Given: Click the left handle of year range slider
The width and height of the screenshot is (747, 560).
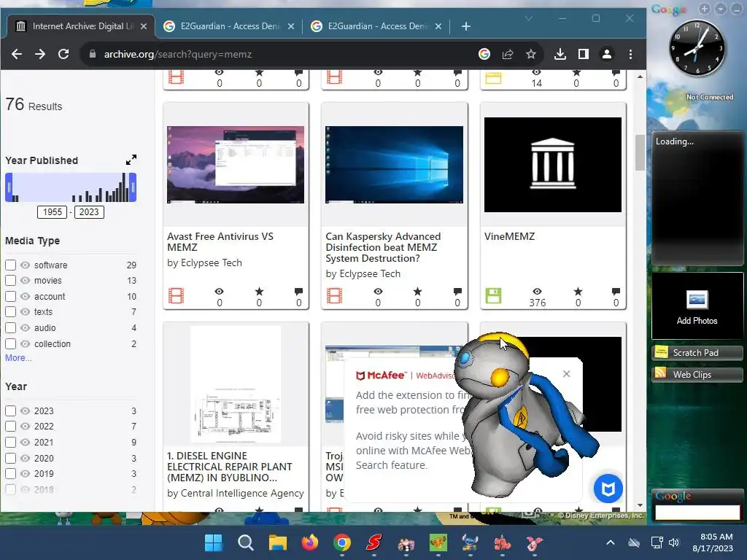Looking at the screenshot, I should [x=9, y=187].
